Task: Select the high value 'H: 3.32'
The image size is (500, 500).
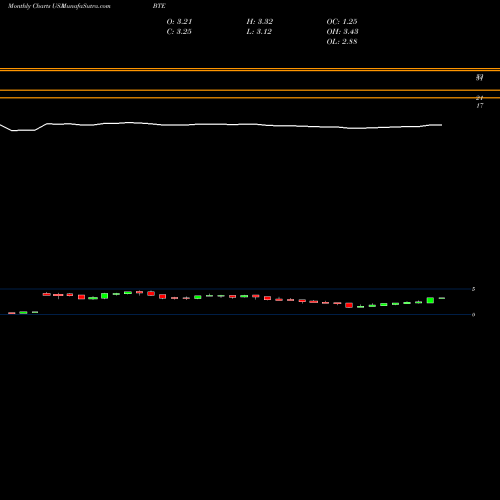Action: [x=260, y=22]
